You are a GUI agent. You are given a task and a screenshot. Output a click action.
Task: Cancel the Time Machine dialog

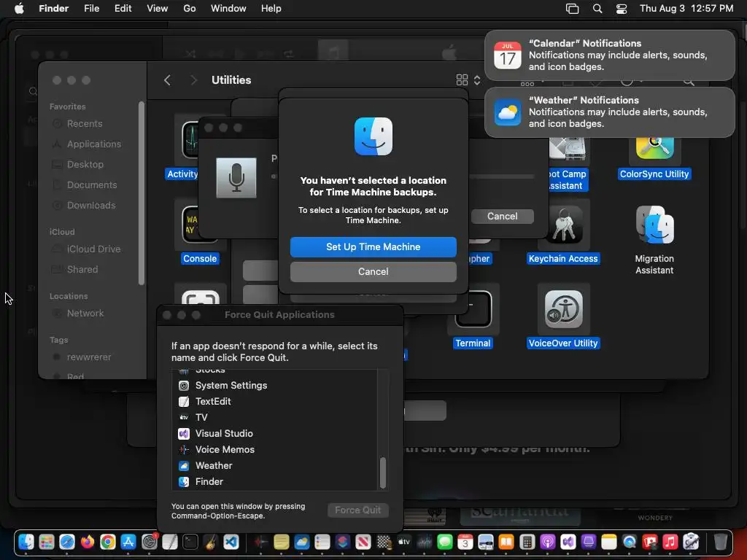[x=373, y=271]
